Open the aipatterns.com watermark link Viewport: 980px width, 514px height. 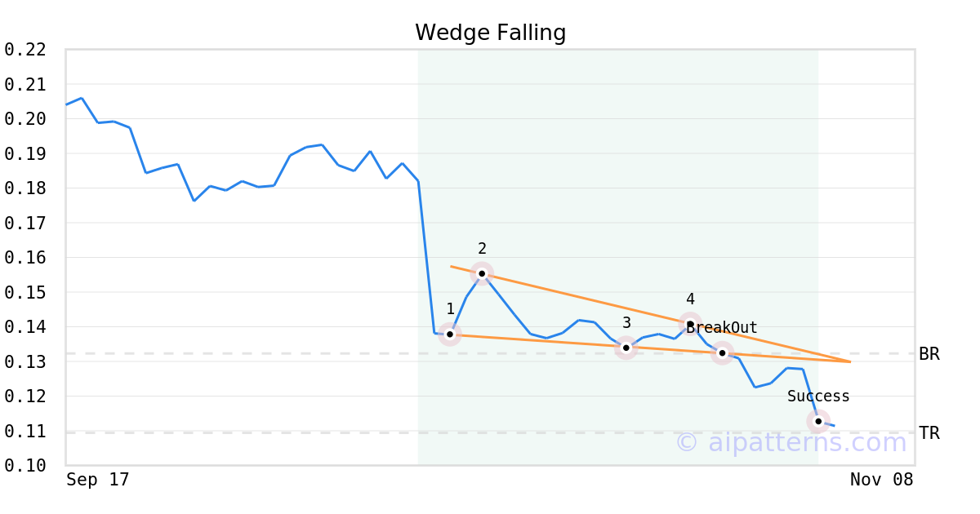click(791, 442)
